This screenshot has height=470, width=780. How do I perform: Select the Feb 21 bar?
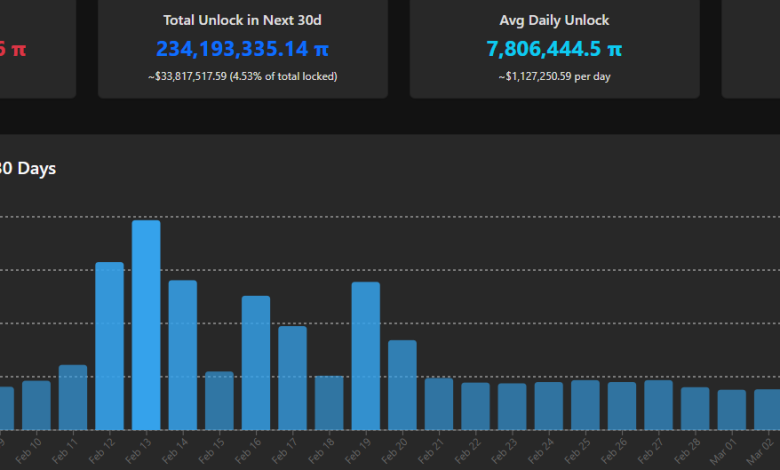[x=439, y=403]
